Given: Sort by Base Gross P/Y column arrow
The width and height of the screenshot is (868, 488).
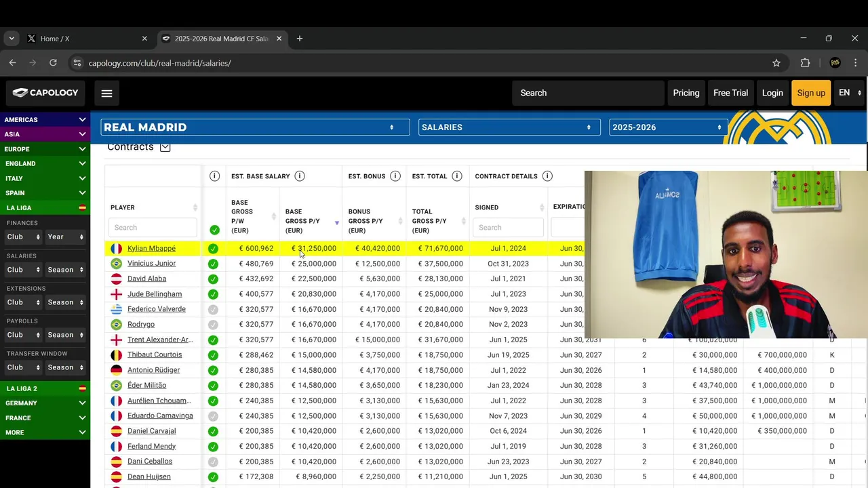Looking at the screenshot, I should 336,222.
